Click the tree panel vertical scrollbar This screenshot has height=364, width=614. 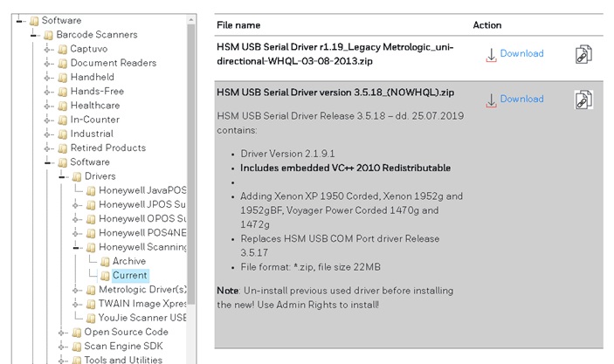tap(191, 175)
